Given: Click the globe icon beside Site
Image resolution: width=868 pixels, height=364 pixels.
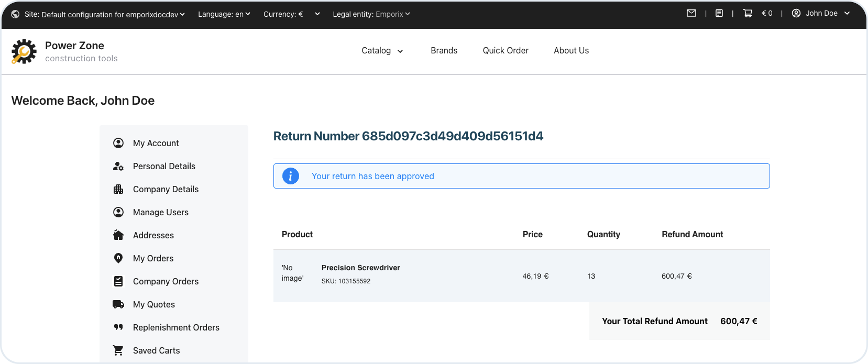Looking at the screenshot, I should [15, 14].
